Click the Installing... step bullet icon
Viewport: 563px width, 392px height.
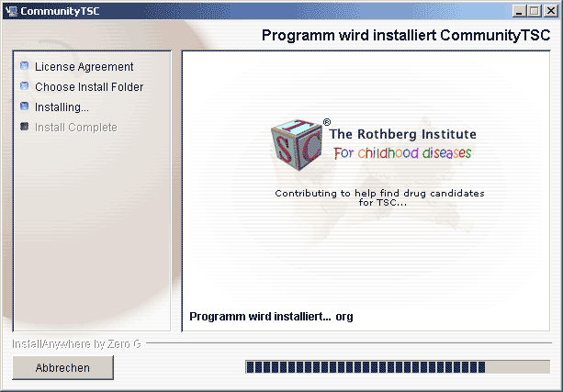click(x=24, y=106)
